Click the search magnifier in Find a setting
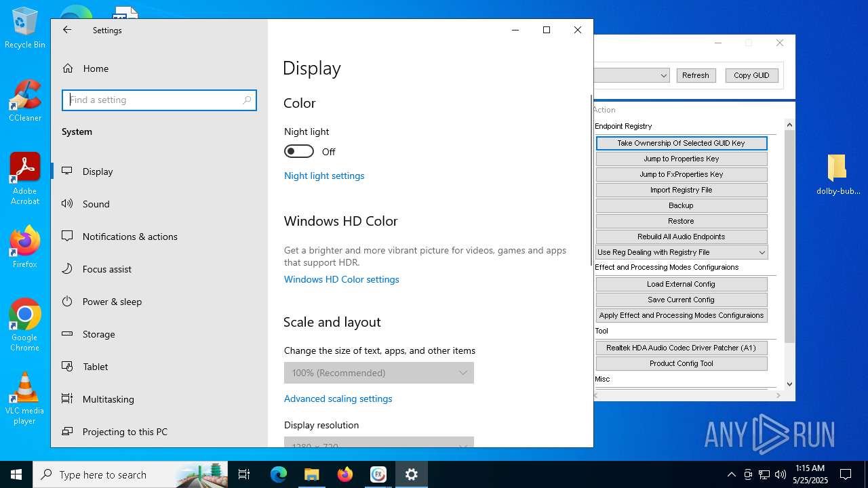The image size is (868, 488). [247, 100]
